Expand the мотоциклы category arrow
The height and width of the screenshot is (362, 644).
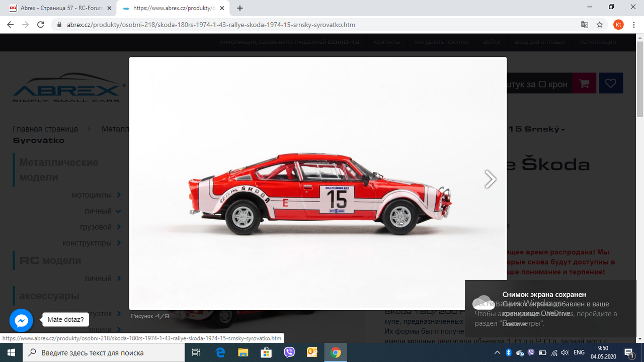coord(119,195)
